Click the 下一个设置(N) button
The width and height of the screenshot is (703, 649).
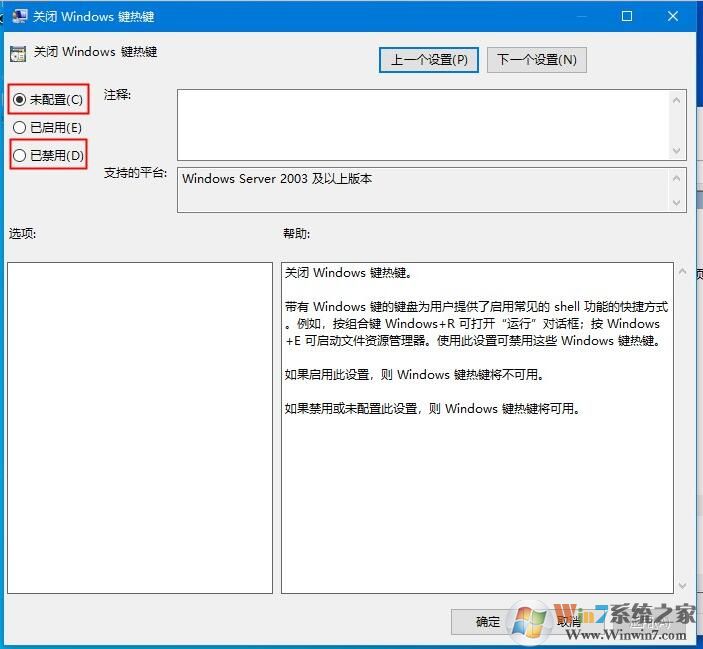coord(537,60)
